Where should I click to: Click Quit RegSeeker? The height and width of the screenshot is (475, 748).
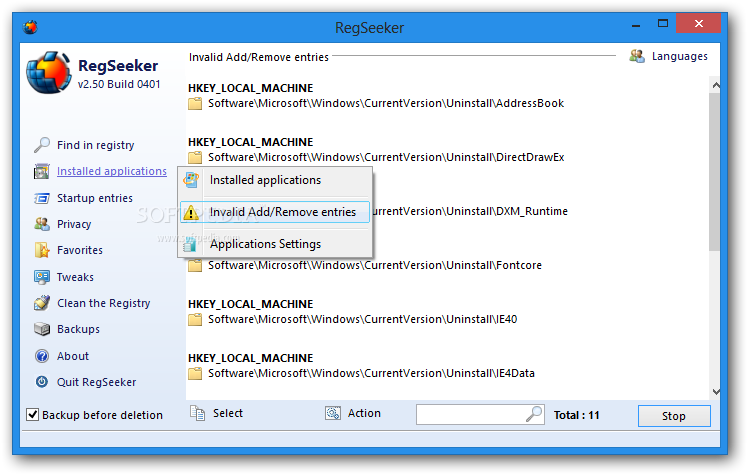point(96,382)
